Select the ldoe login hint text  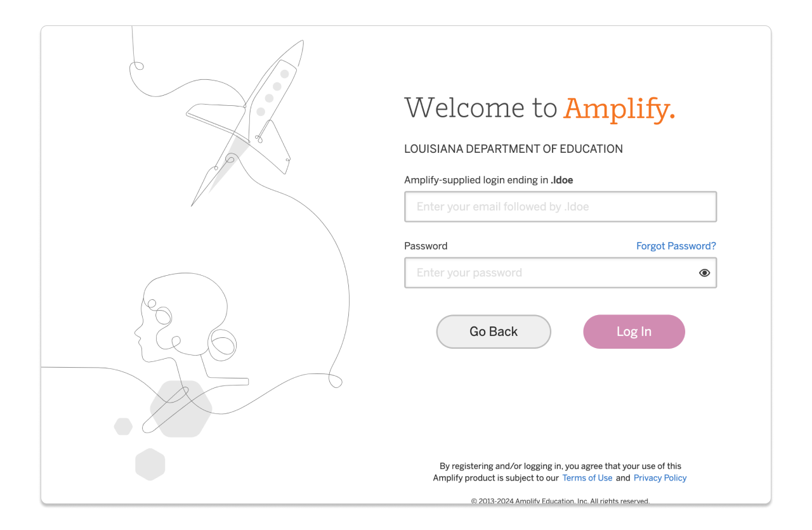click(488, 180)
